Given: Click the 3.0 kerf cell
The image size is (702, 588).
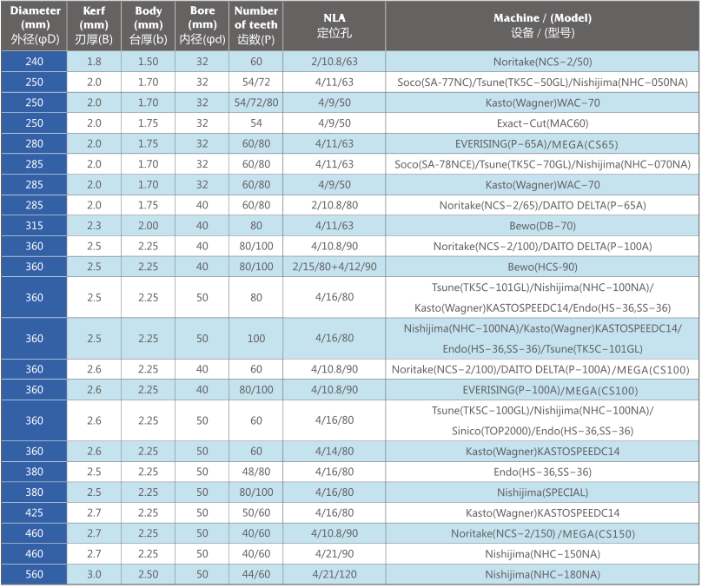Looking at the screenshot, I should coord(94,574).
